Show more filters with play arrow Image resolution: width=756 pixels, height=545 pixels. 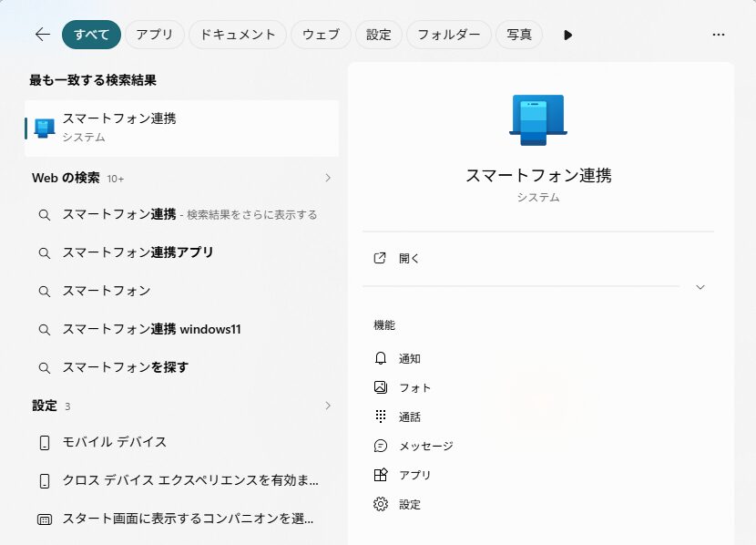coord(567,35)
